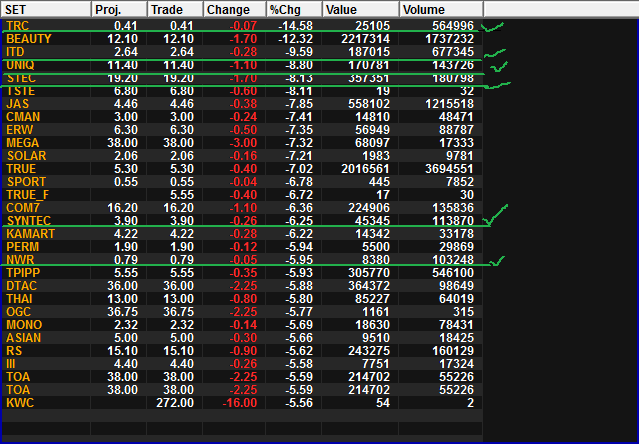Image resolution: width=639 pixels, height=444 pixels.
Task: Click the Value column header
Action: pos(361,9)
